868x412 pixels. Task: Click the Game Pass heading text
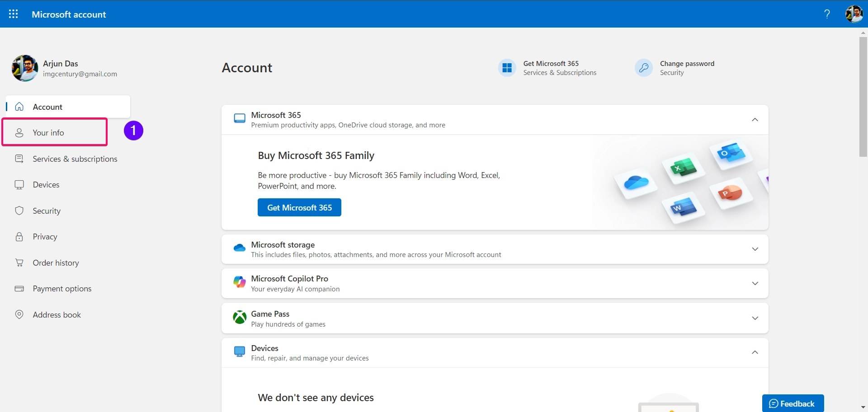pos(270,314)
